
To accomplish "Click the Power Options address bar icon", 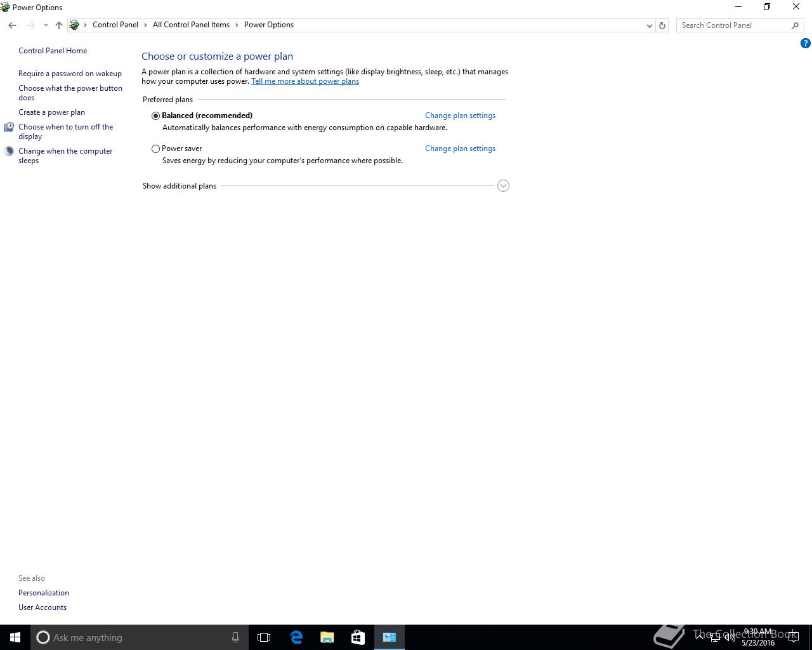I will [x=74, y=25].
